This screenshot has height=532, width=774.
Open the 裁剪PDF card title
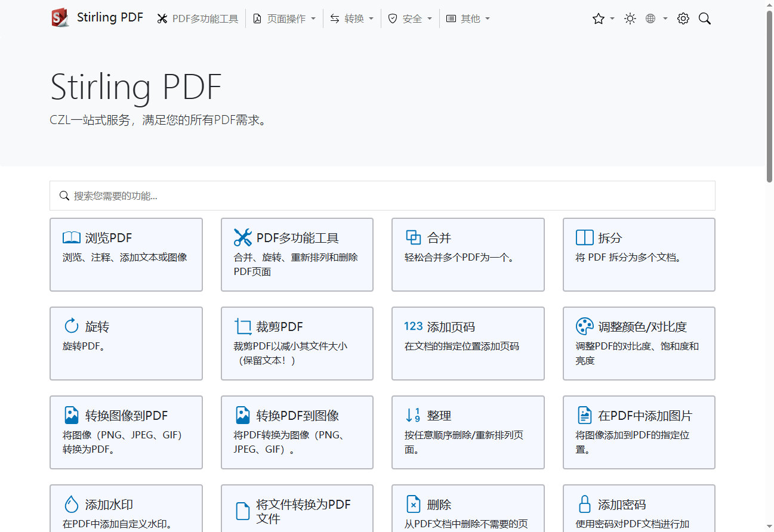(x=280, y=327)
